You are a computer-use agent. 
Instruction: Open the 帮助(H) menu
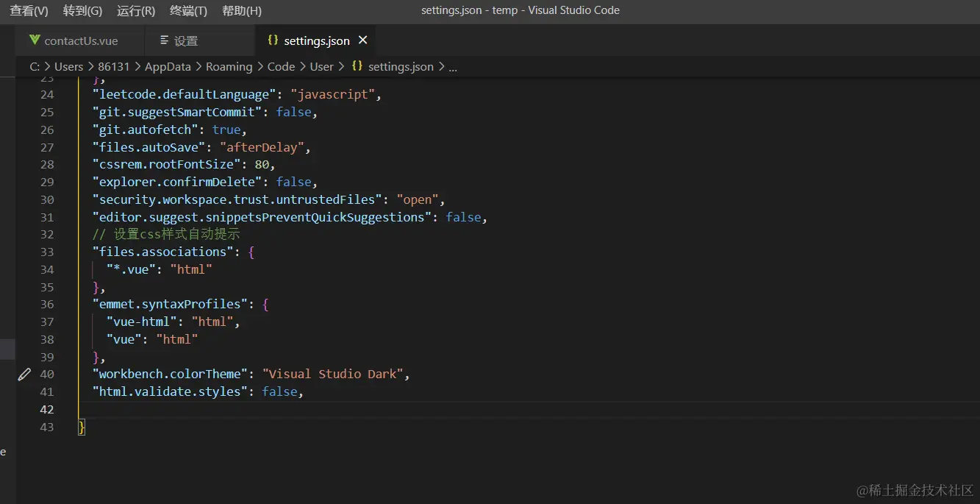click(x=242, y=10)
